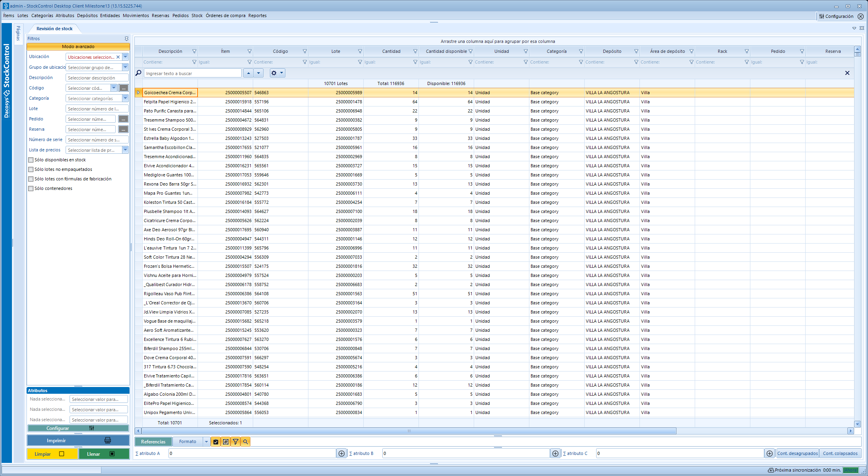Expand the Categoría filter dropdown

tap(125, 98)
